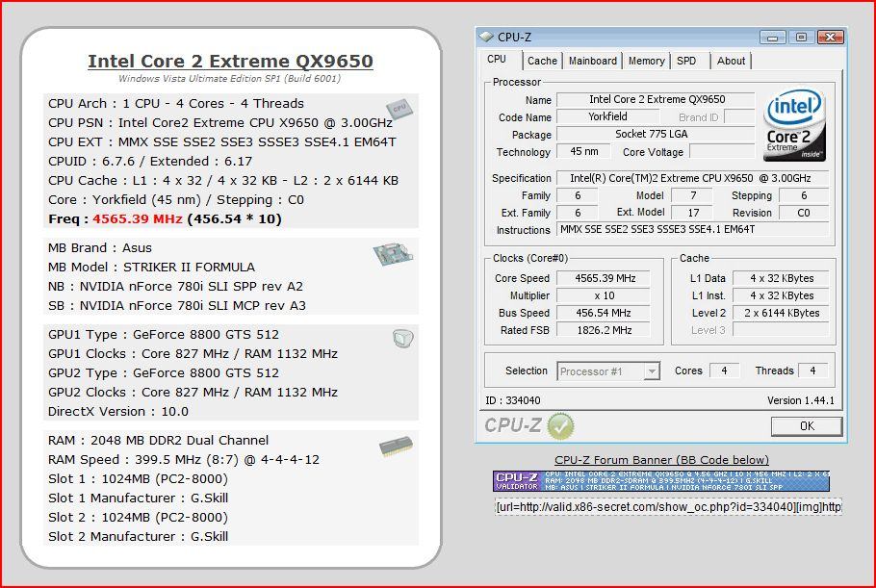Image resolution: width=876 pixels, height=588 pixels.
Task: Click the SB nForce 780i SLI MCP row
Action: click(176, 305)
